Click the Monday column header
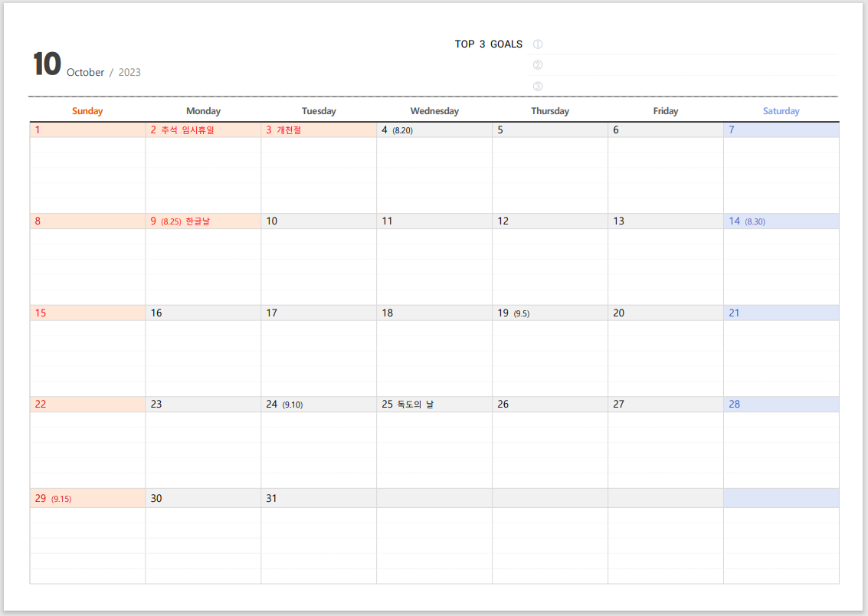Image resolution: width=868 pixels, height=616 pixels. click(x=203, y=110)
